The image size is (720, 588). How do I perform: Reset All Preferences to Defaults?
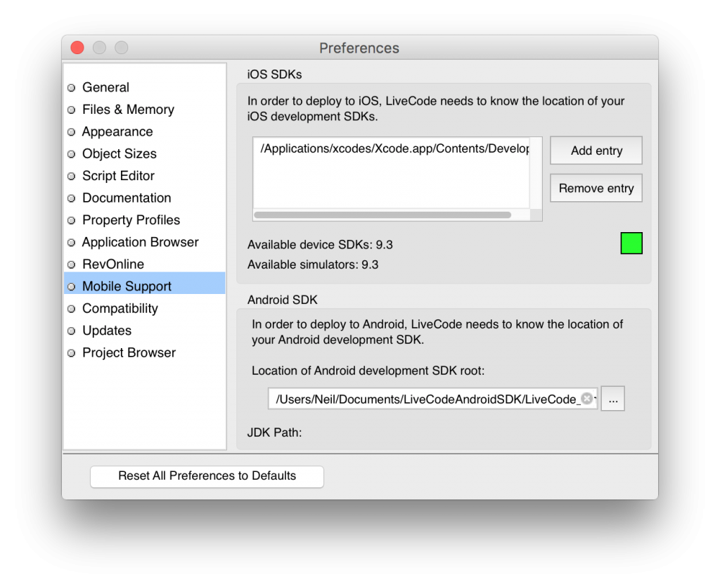(207, 476)
